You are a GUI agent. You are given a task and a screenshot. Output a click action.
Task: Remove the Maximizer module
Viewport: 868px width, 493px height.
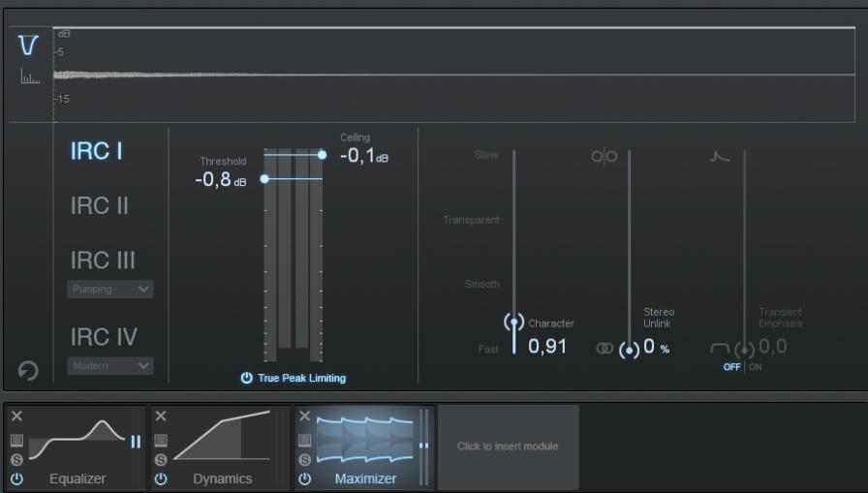[x=304, y=416]
